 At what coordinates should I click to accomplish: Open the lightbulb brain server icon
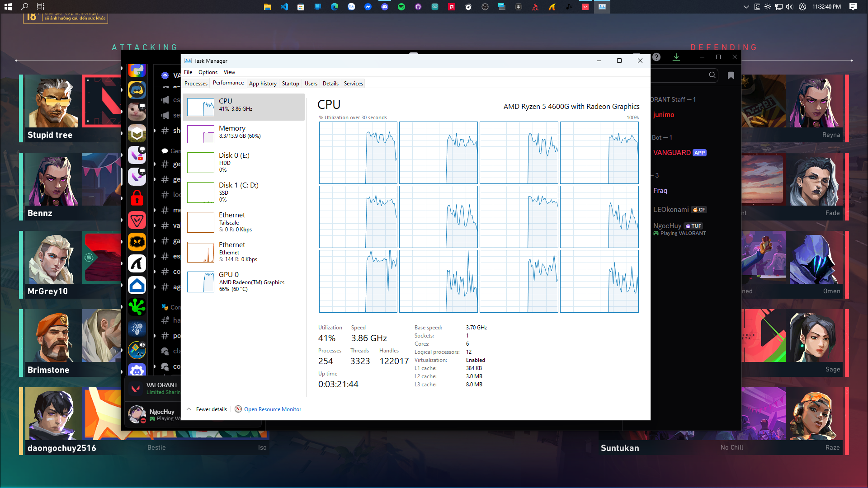(137, 328)
